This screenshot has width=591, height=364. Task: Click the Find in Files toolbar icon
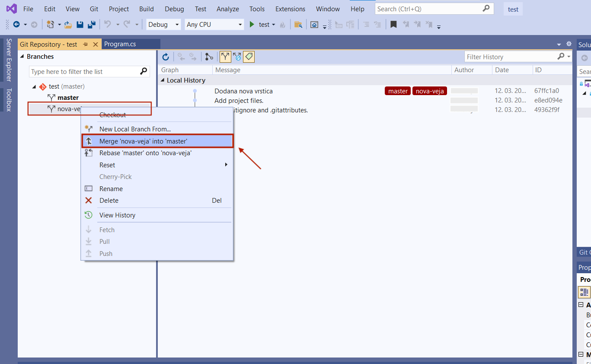pyautogui.click(x=298, y=25)
